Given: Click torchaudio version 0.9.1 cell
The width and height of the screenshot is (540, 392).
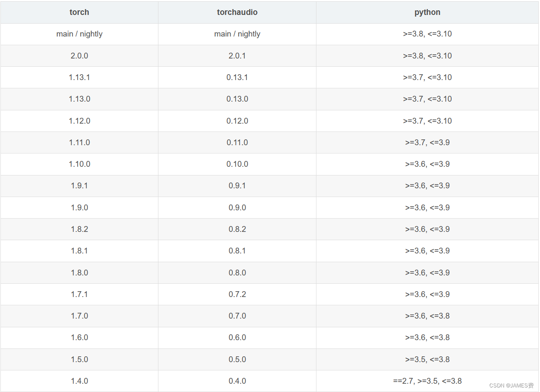Looking at the screenshot, I should 237,186.
